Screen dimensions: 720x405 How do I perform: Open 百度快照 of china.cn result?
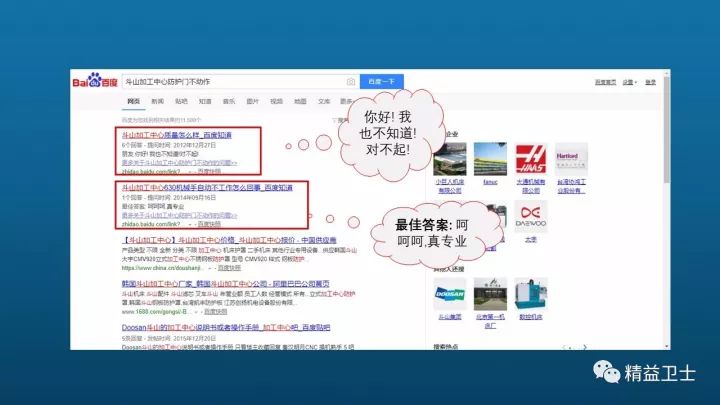[229, 268]
